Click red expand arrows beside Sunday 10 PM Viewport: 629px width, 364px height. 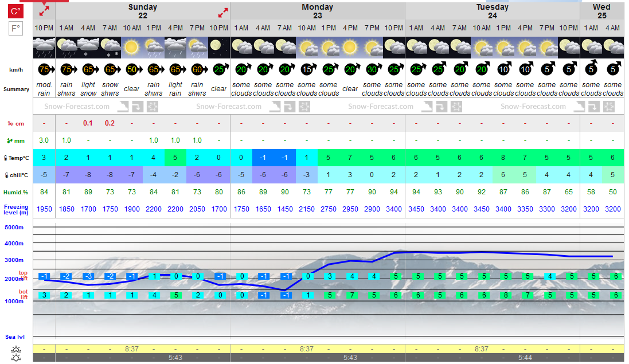(223, 13)
